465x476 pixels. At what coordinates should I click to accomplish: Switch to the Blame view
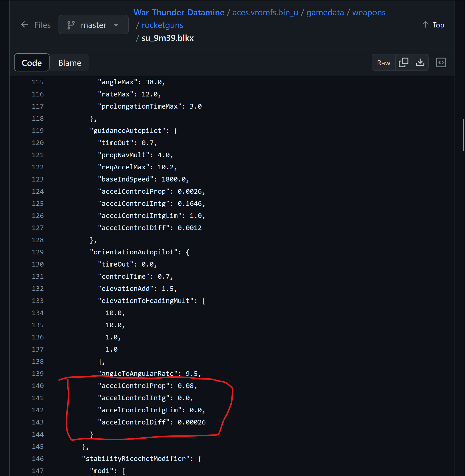(x=70, y=63)
